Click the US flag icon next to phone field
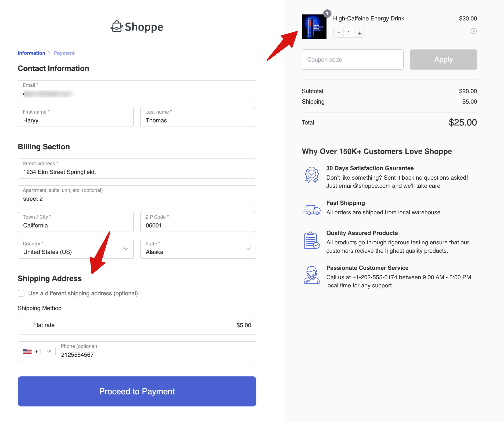Screen dimensions: 504x422 [x=28, y=351]
